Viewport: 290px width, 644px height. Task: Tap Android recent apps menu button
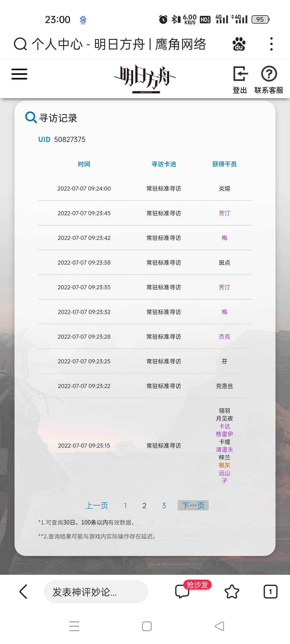[74, 626]
